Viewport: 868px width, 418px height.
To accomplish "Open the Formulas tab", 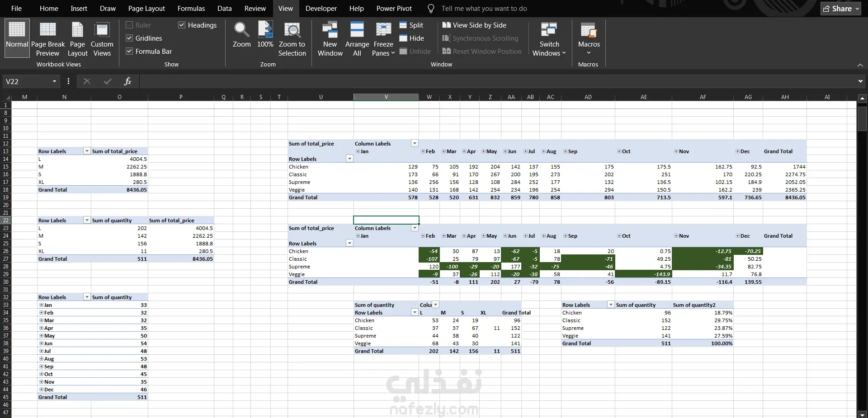I will click(191, 9).
